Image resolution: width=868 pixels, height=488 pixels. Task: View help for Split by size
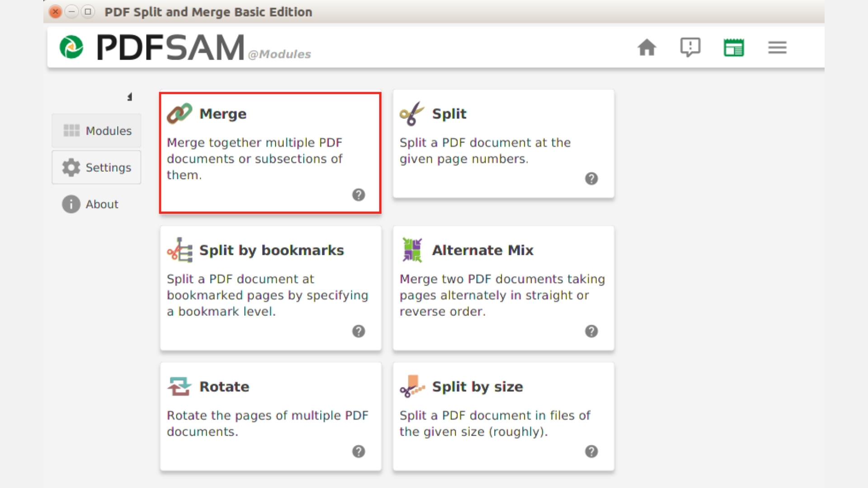coord(591,451)
